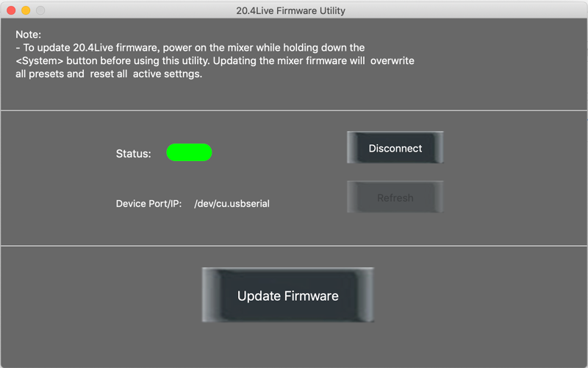Click the Device Port/IP: label
588x368 pixels.
pos(149,204)
